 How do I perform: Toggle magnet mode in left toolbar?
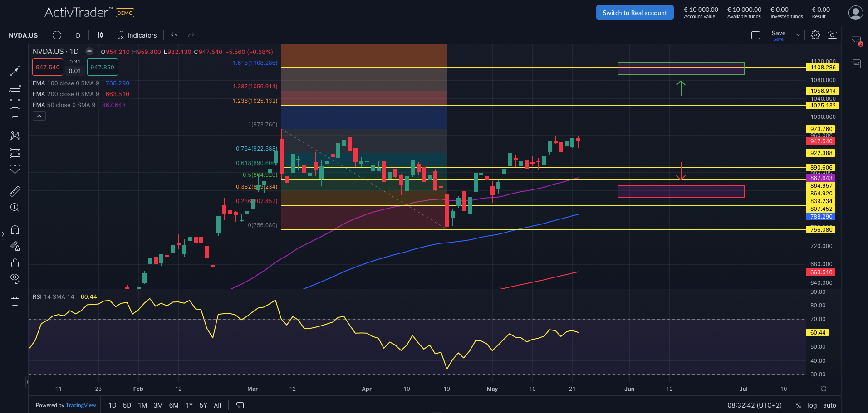point(15,229)
